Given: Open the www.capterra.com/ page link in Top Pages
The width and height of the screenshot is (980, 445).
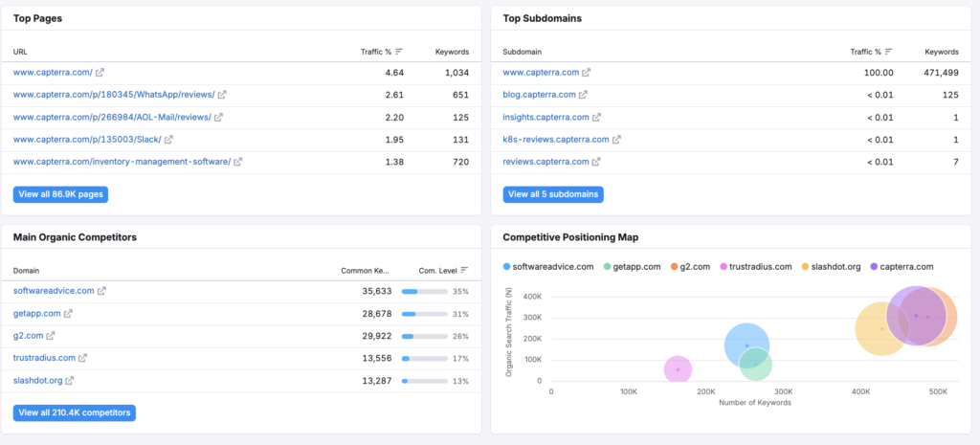Looking at the screenshot, I should [53, 73].
